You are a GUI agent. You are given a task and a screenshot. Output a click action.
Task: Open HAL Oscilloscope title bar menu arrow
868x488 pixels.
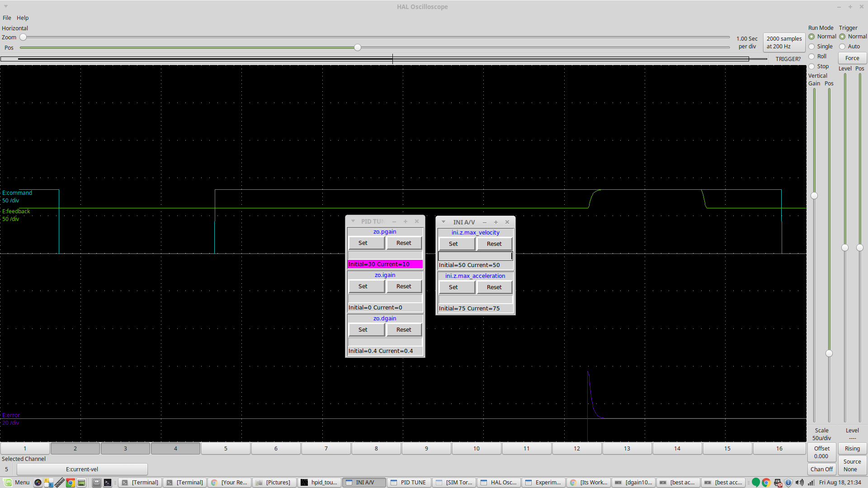pyautogui.click(x=6, y=6)
